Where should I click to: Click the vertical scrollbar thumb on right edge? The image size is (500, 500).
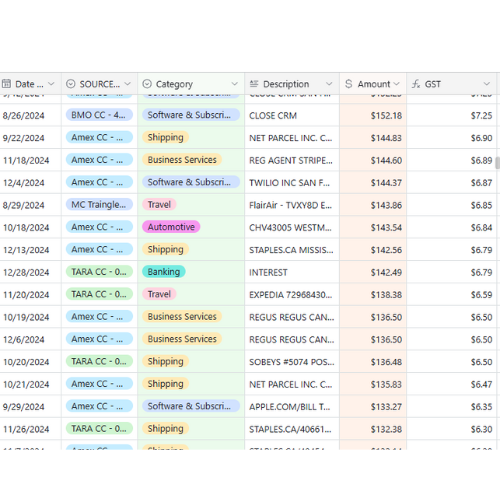[497, 163]
